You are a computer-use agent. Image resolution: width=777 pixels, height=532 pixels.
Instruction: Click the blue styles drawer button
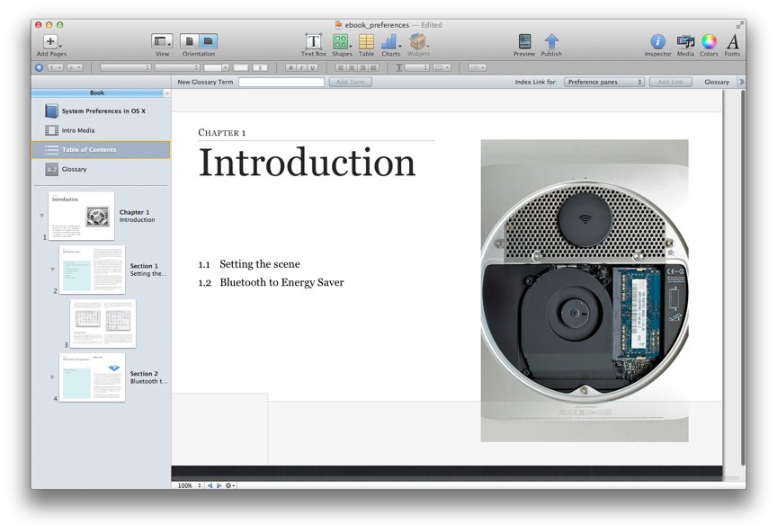[40, 67]
